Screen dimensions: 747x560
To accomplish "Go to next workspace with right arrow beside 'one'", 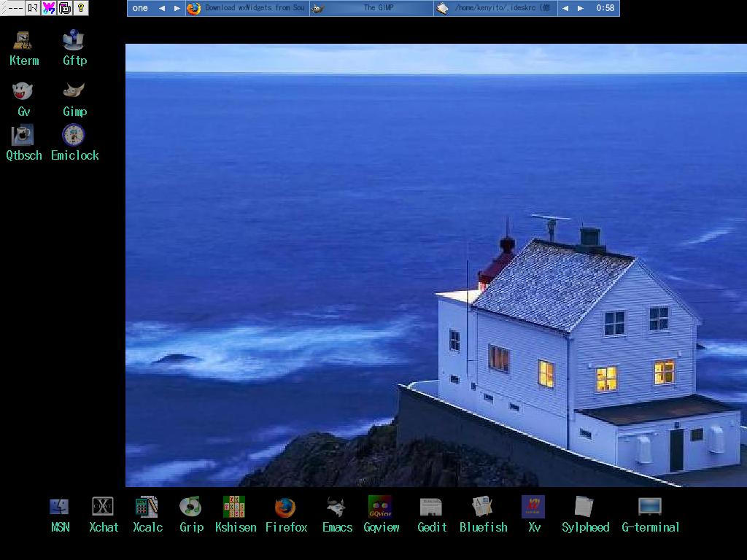I will point(177,8).
